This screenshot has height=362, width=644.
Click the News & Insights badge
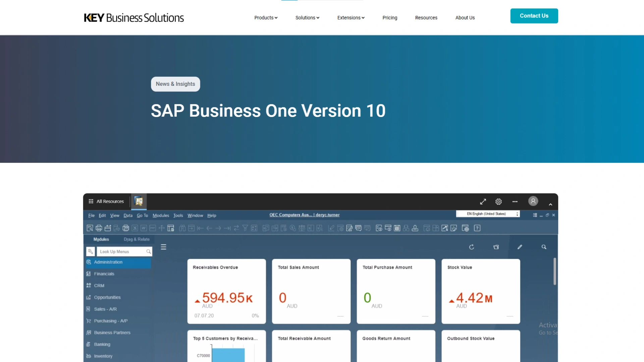(x=175, y=84)
